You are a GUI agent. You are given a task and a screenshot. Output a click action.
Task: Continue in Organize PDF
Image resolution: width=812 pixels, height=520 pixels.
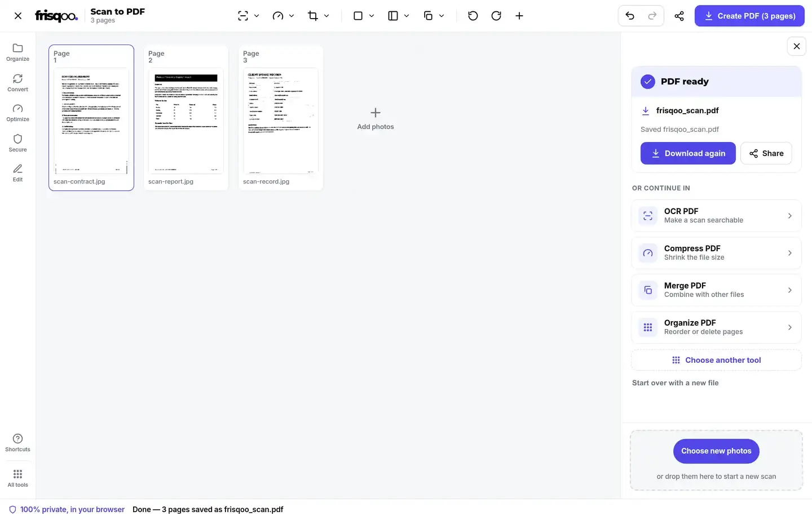click(x=716, y=327)
